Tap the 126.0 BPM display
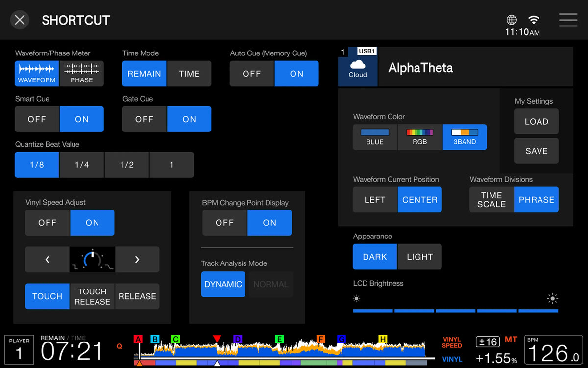This screenshot has width=588, height=368. [x=552, y=349]
